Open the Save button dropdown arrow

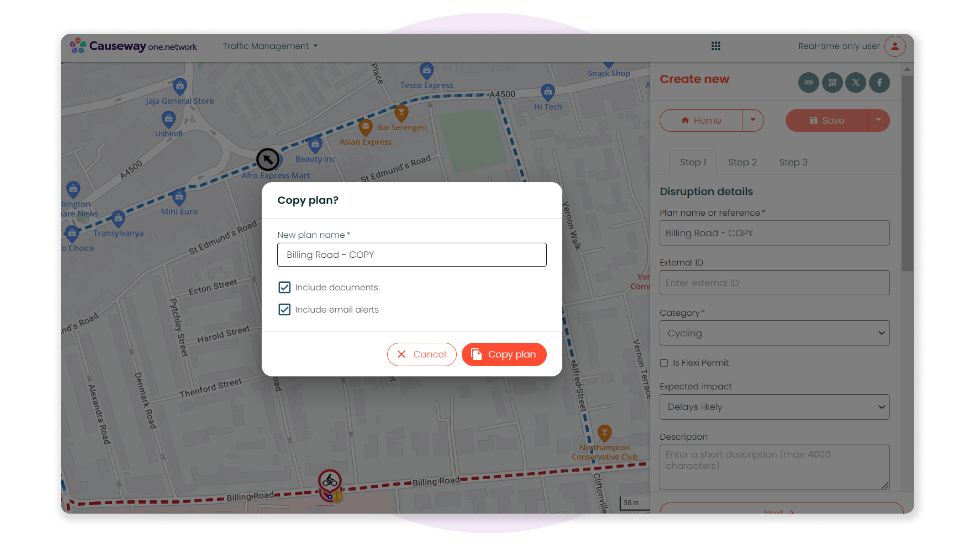coord(878,121)
